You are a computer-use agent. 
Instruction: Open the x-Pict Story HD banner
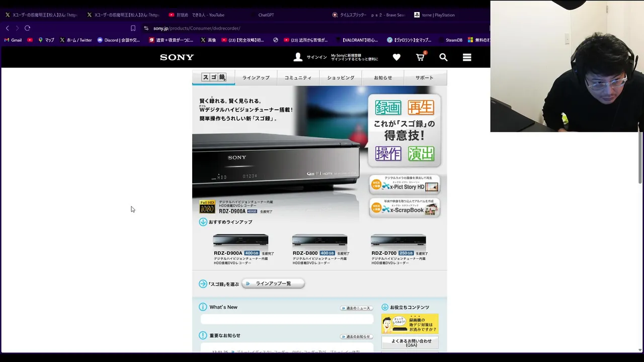click(x=405, y=185)
